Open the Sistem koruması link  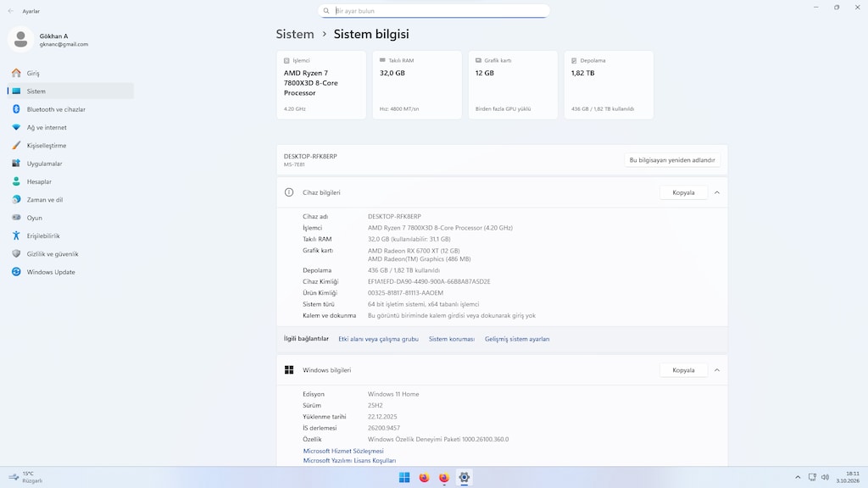pos(452,339)
